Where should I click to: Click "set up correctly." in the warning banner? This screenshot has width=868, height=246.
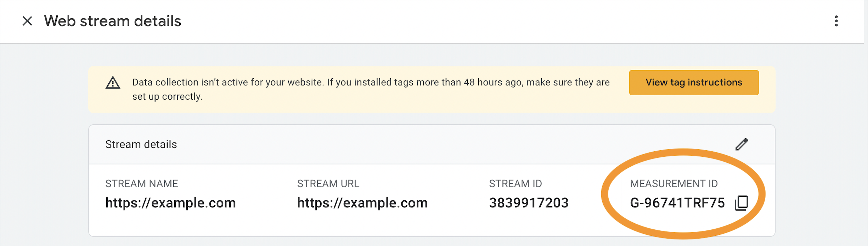coord(167,96)
